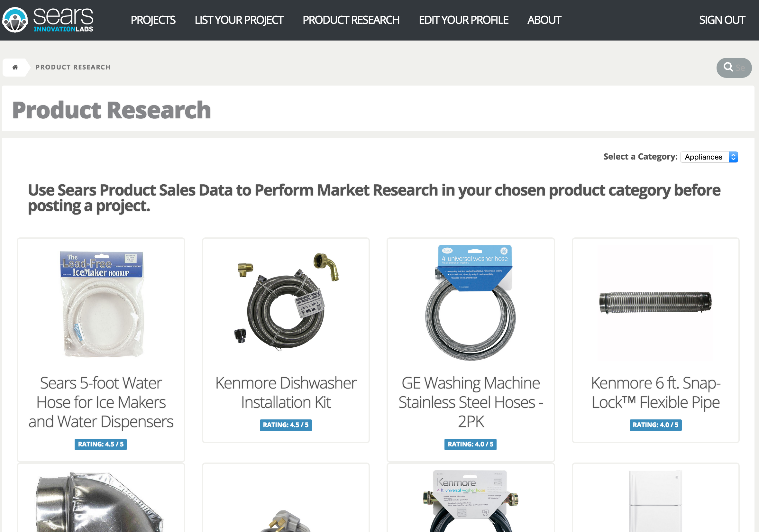Open the Kenmore Snap-Lock flexible pipe image
Image resolution: width=759 pixels, height=532 pixels.
click(x=655, y=302)
